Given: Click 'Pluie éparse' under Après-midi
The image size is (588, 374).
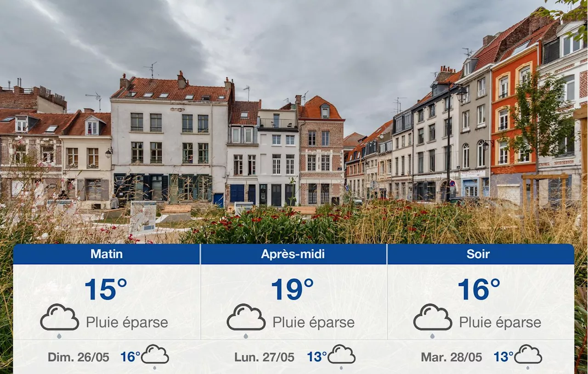Looking at the screenshot, I should click(x=313, y=323).
